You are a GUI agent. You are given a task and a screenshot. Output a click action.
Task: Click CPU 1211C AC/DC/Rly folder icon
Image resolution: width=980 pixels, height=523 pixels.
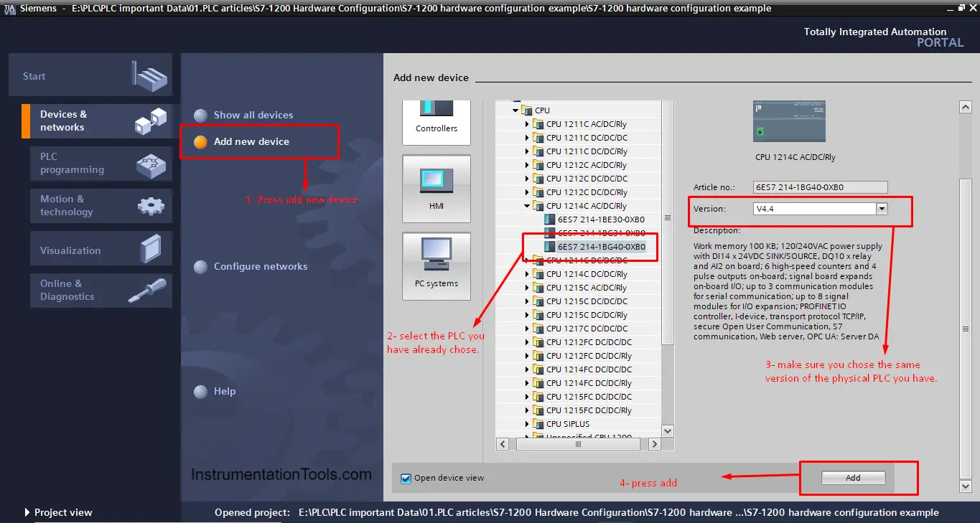click(538, 124)
